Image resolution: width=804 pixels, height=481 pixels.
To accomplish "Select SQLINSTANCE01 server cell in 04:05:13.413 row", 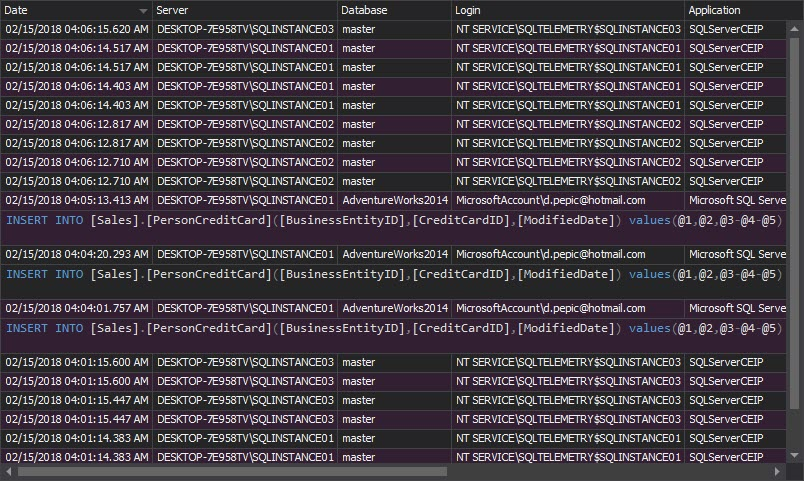I will (245, 201).
